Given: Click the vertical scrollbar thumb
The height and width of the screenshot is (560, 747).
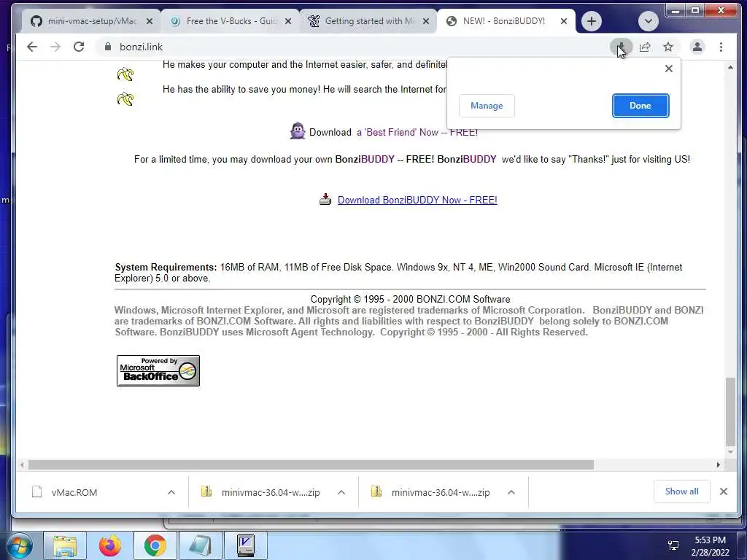Looking at the screenshot, I should coord(730,411).
